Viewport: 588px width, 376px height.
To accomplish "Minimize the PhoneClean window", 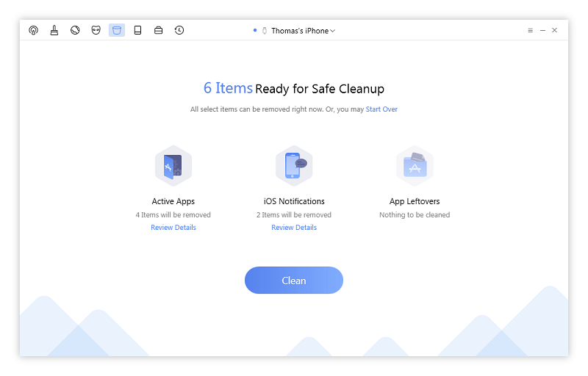I will [542, 30].
